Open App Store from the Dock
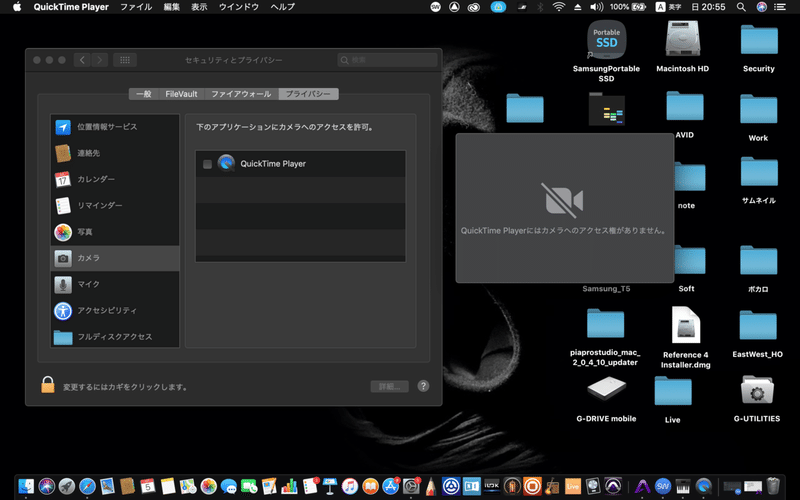Screen dimensions: 800x500 [x=390, y=486]
